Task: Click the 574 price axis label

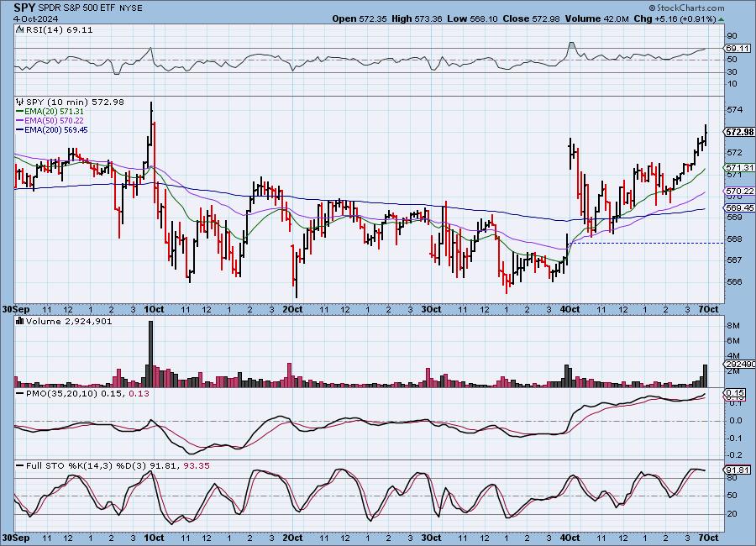Action: pyautogui.click(x=734, y=109)
